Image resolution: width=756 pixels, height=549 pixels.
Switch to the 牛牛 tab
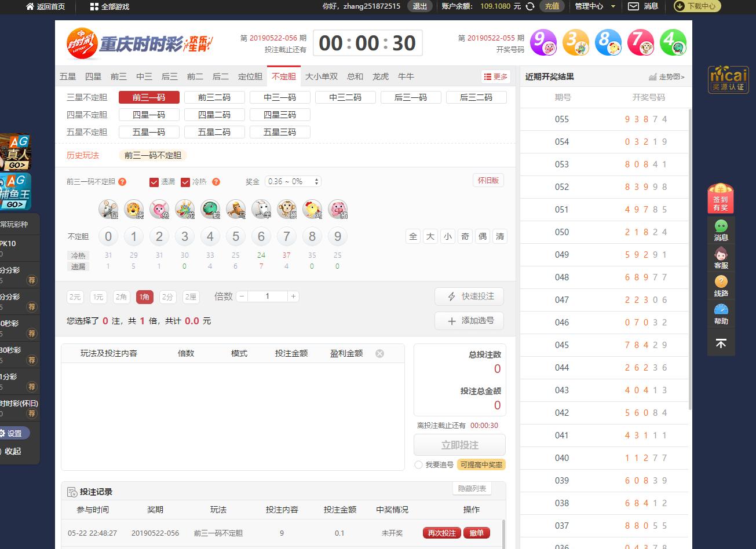[x=406, y=76]
